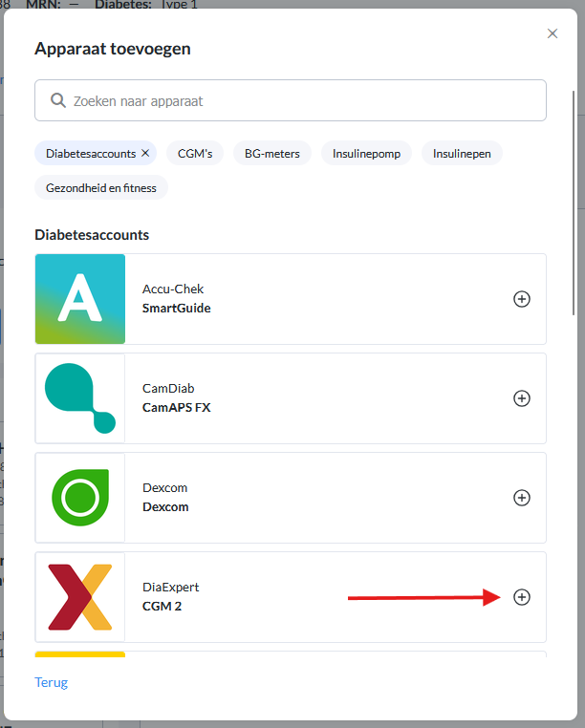585x728 pixels.
Task: Click the CamDiab teal logo thumbnail
Action: pos(80,398)
